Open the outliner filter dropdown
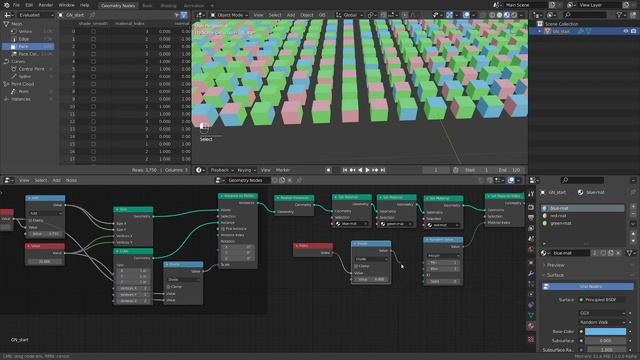Image resolution: width=640 pixels, height=360 pixels. (621, 15)
